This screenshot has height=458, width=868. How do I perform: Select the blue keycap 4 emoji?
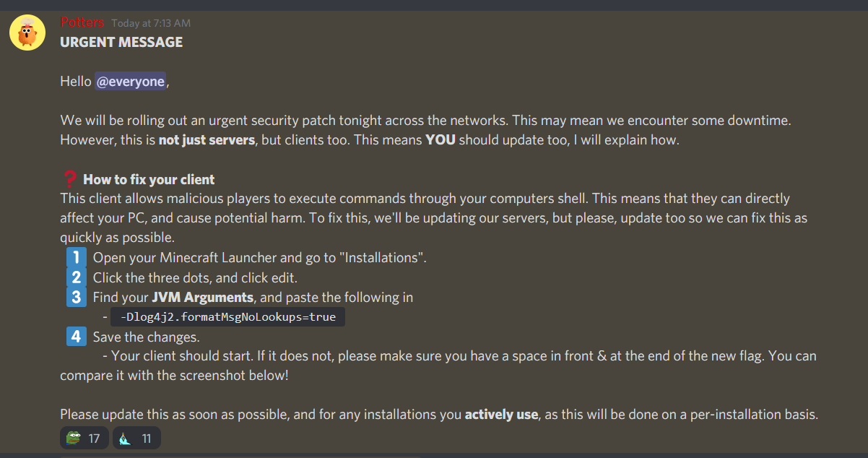pyautogui.click(x=76, y=336)
